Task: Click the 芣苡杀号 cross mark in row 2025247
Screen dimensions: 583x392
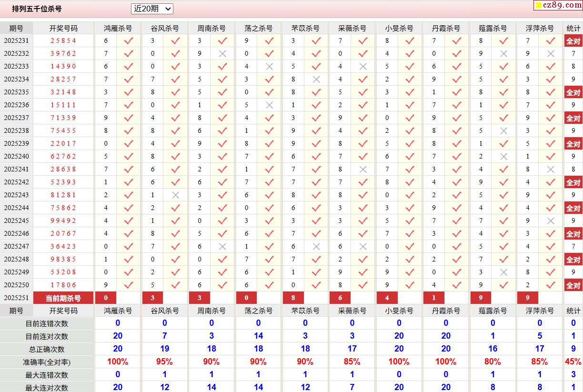Action: click(316, 247)
